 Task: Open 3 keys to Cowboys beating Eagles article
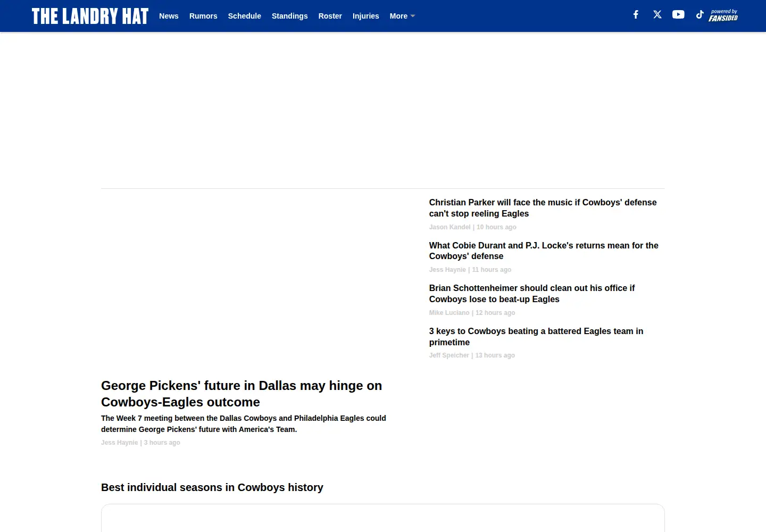point(536,337)
